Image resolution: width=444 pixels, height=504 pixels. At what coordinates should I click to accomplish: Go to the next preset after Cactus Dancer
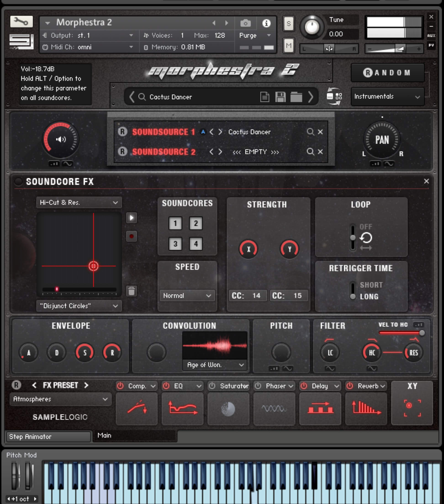[x=311, y=97]
